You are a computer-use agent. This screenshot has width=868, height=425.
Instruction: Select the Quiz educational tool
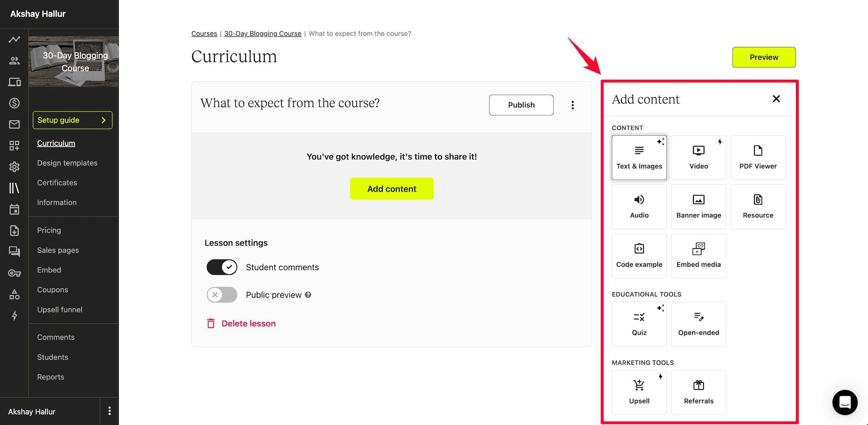click(639, 323)
